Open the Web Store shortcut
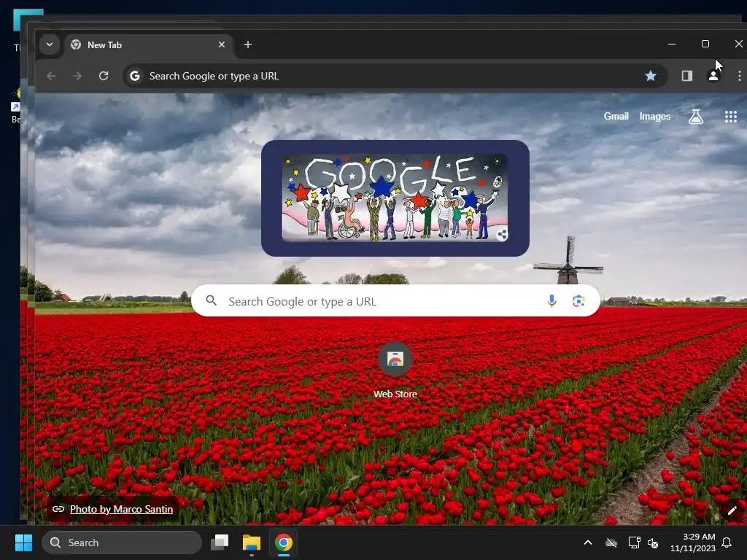The image size is (747, 560). (395, 370)
